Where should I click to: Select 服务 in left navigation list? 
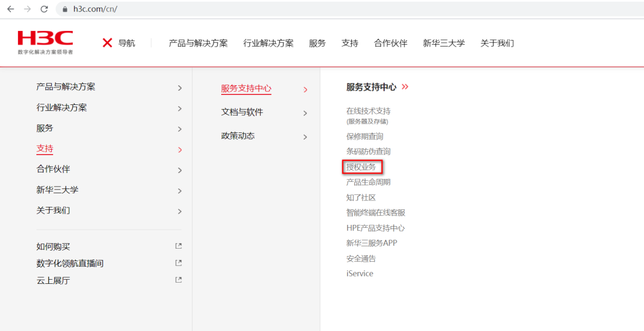click(x=45, y=128)
